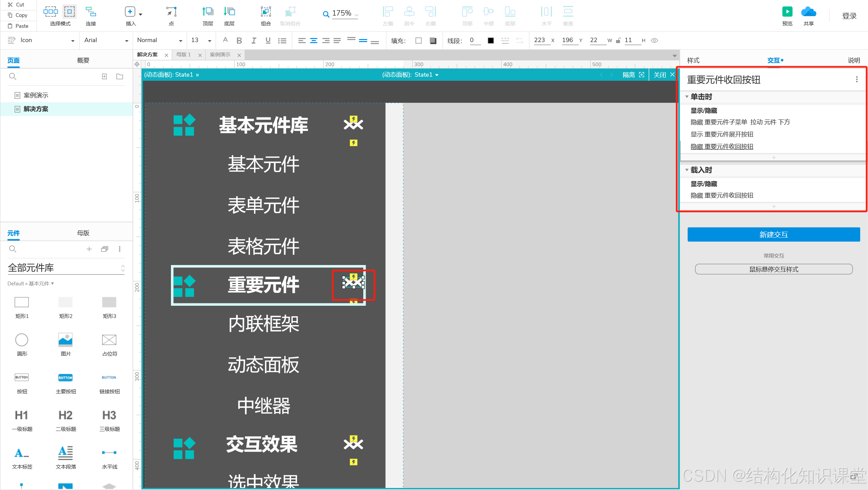This screenshot has height=490, width=868.
Task: Click the 鼠标悬停交互样式 button
Action: point(773,269)
